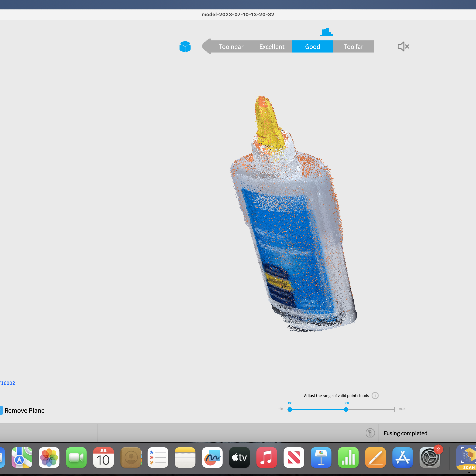Viewport: 476px width, 476px height.
Task: Select the Excellent distance segment
Action: click(272, 47)
